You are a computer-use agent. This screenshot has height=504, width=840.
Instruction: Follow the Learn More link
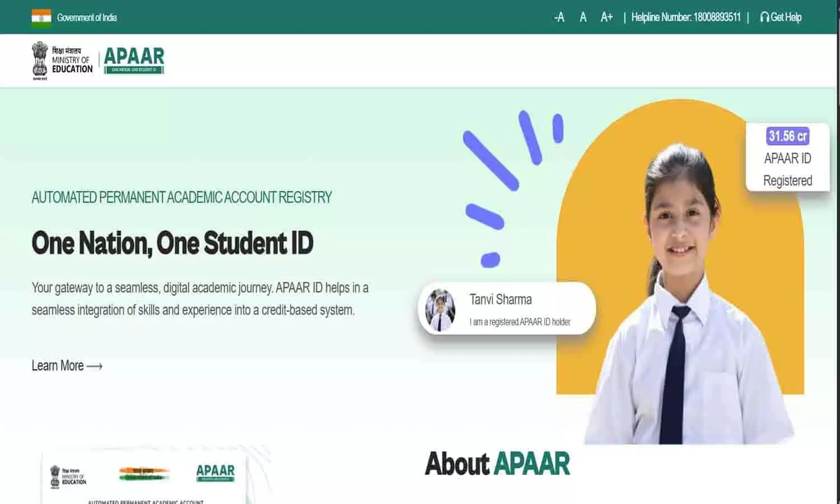tap(67, 366)
